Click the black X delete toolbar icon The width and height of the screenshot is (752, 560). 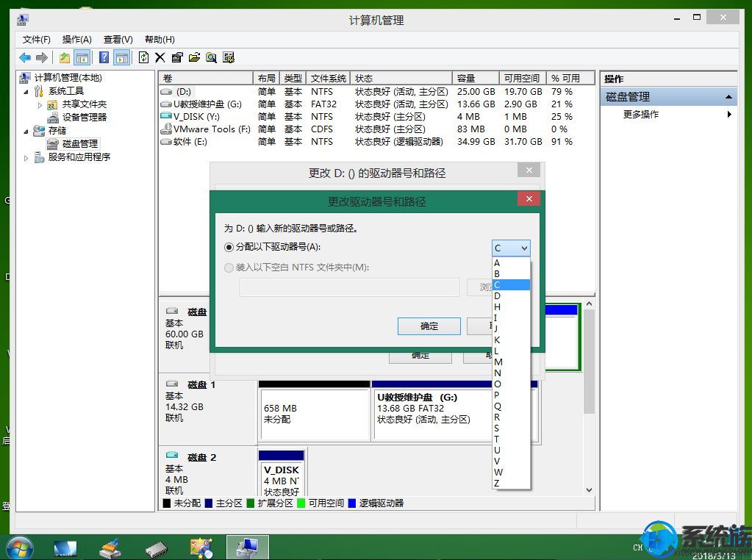(160, 58)
